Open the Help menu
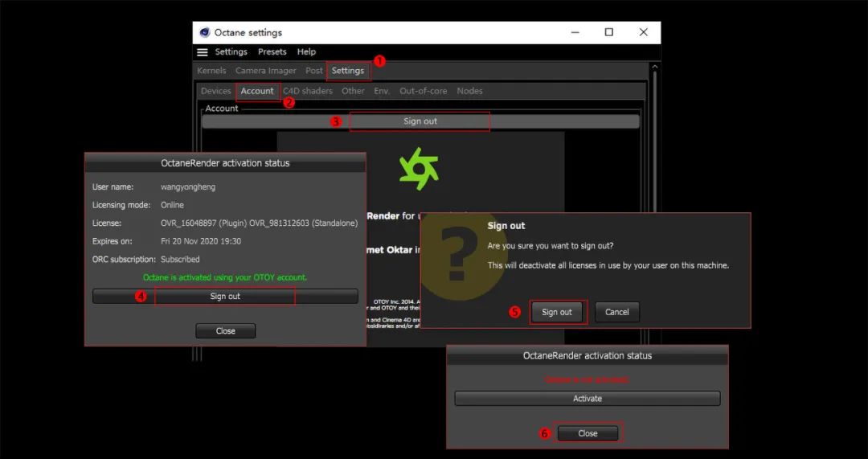The width and height of the screenshot is (868, 459). 306,52
